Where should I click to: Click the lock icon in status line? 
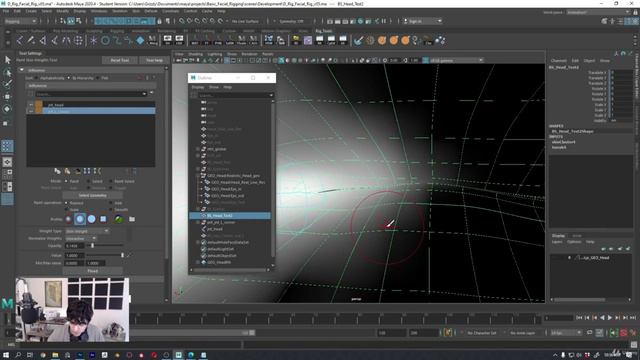tap(160, 21)
